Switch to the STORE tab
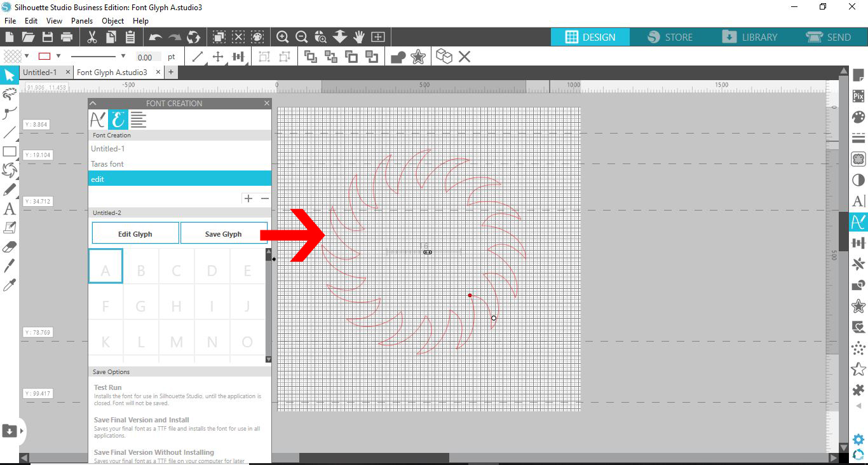The width and height of the screenshot is (868, 465). coord(670,37)
